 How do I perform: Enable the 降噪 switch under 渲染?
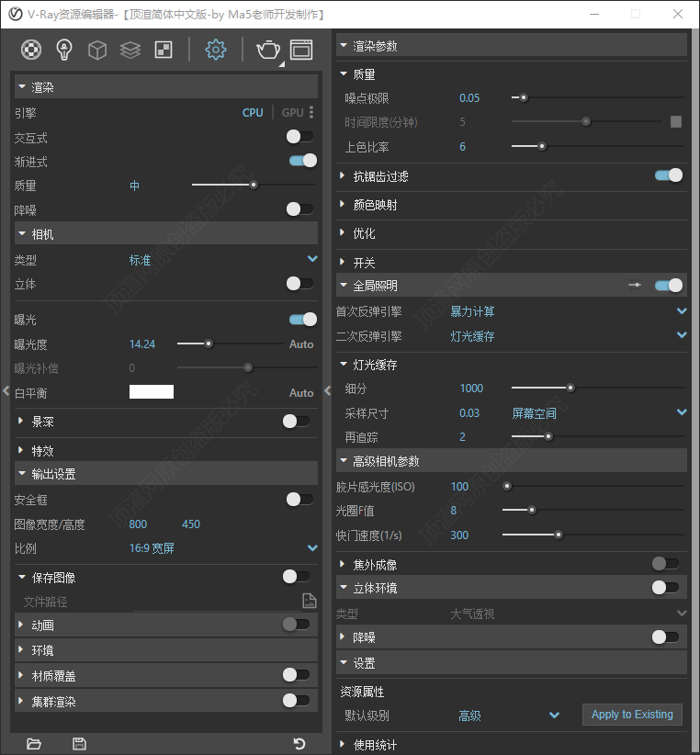(x=299, y=209)
